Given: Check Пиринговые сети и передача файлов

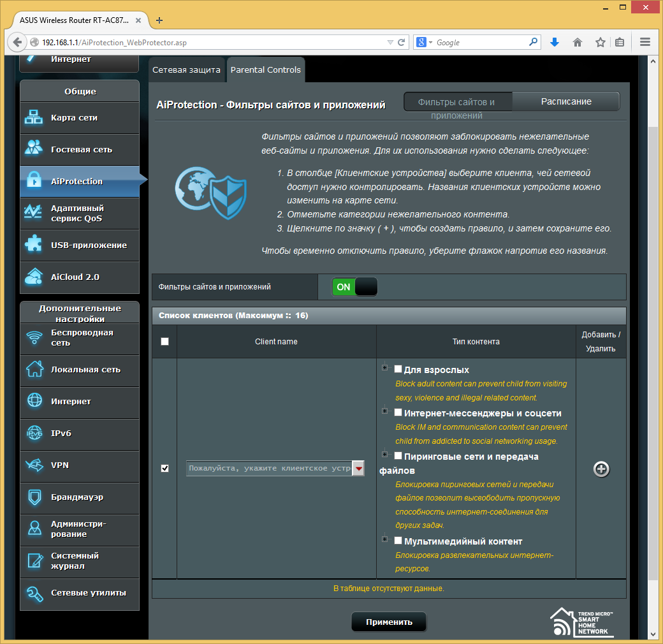Looking at the screenshot, I should [398, 455].
